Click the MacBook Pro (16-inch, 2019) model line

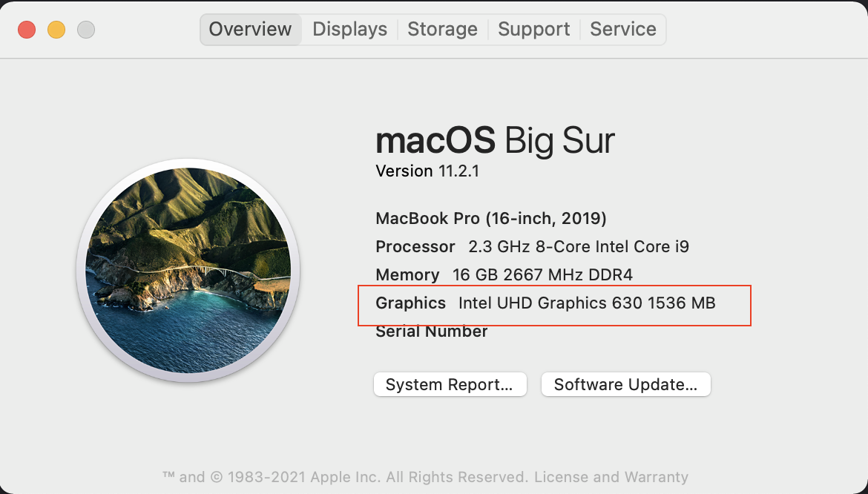pos(491,219)
